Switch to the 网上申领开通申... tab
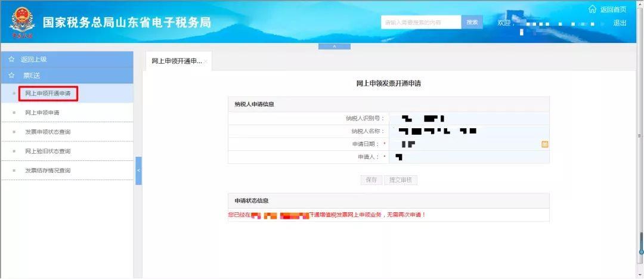The image size is (644, 279). (176, 61)
